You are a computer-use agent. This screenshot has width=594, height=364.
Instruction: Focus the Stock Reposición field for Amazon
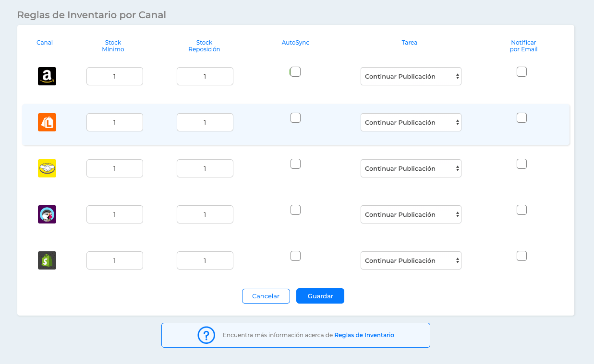(205, 76)
